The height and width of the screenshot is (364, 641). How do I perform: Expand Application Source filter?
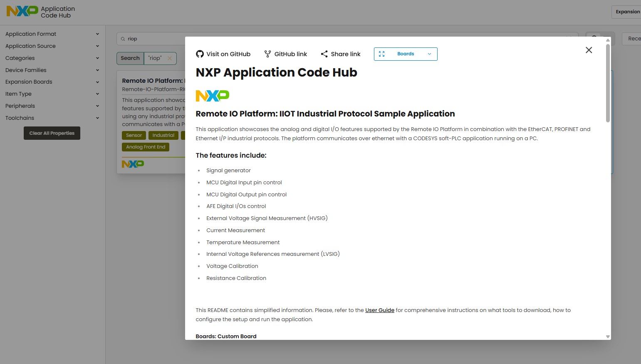point(52,46)
